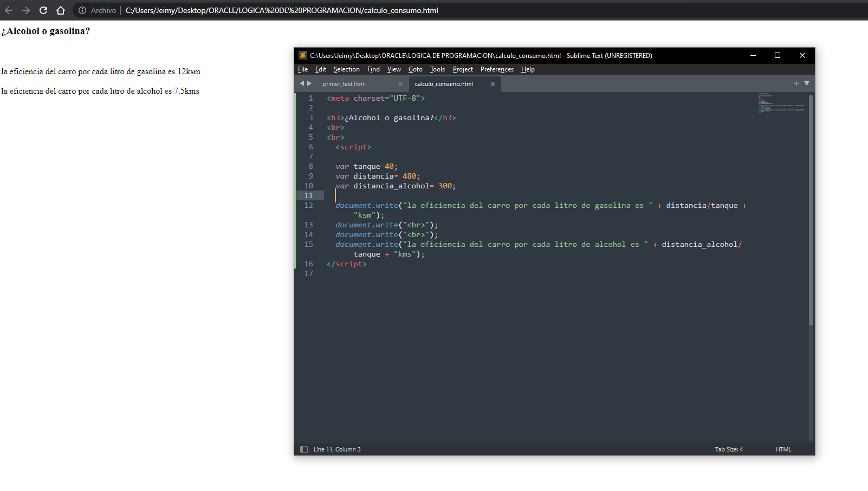The width and height of the screenshot is (868, 491).
Task: Click the minimap code preview
Action: click(781, 102)
